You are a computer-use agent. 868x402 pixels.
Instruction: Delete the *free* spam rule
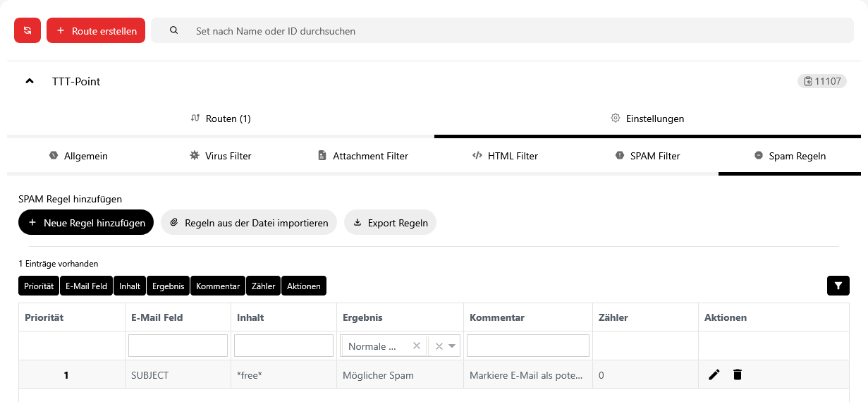738,374
